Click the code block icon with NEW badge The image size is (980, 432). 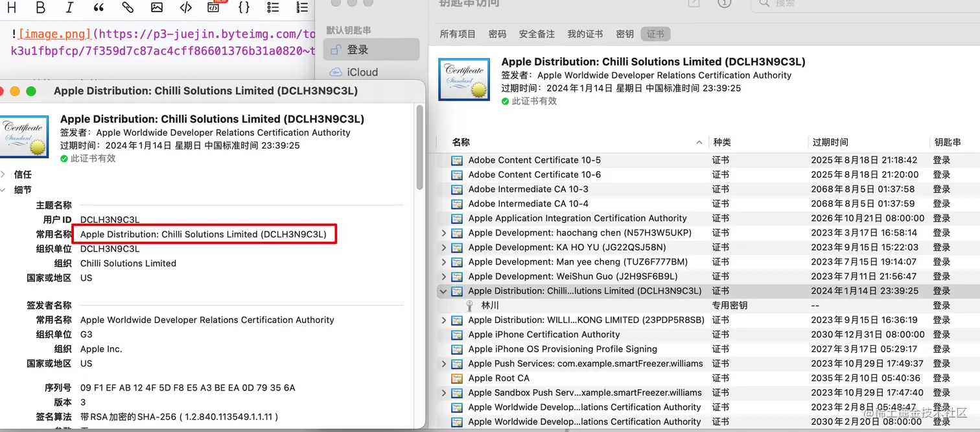click(214, 8)
